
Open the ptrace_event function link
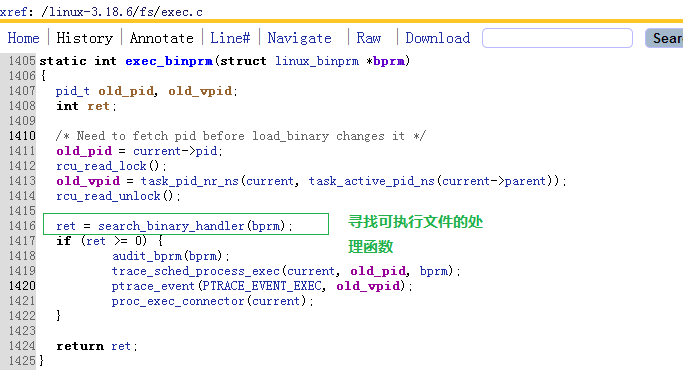152,286
